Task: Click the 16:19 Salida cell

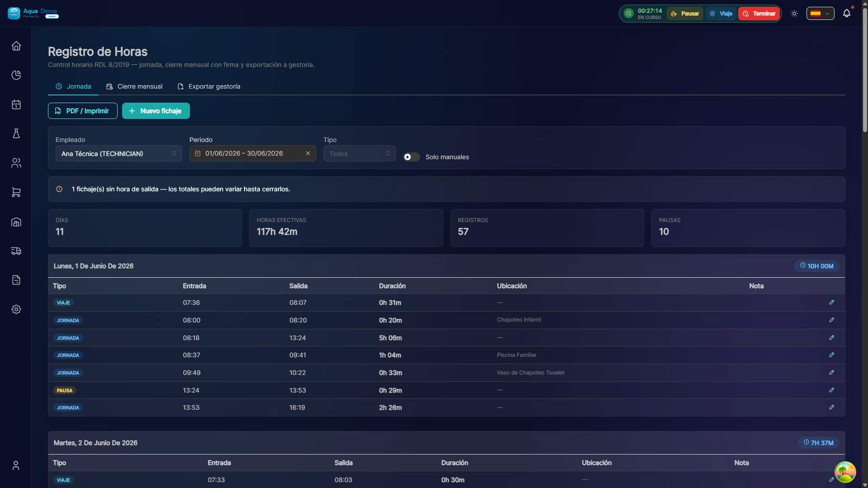Action: click(x=297, y=407)
